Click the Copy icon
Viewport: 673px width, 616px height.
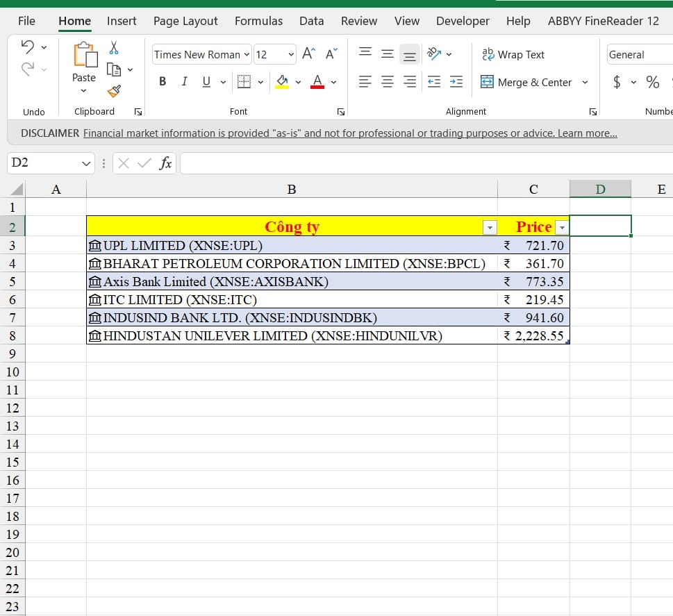tap(114, 69)
